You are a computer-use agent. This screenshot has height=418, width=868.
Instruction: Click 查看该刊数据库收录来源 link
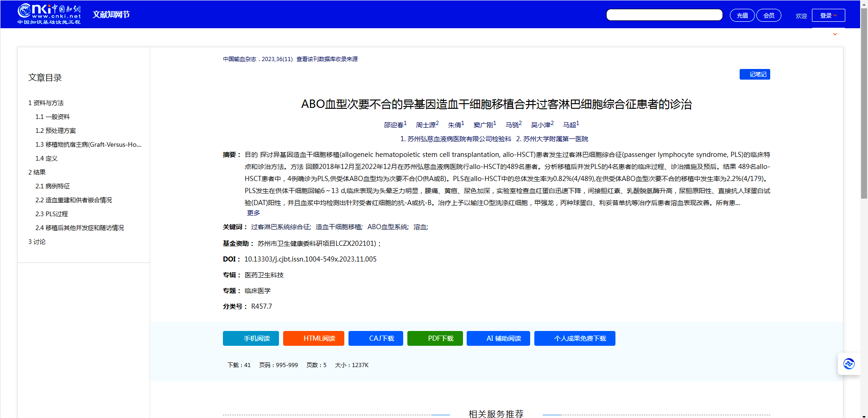pos(327,59)
